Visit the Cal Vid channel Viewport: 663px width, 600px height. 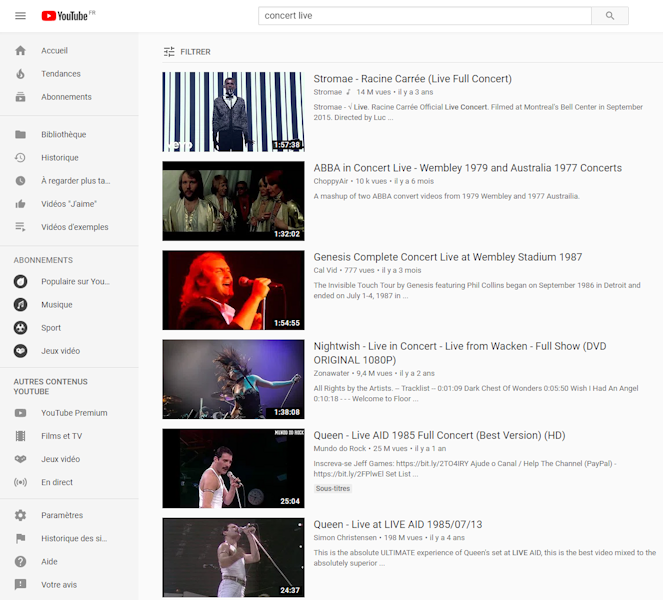click(x=325, y=271)
